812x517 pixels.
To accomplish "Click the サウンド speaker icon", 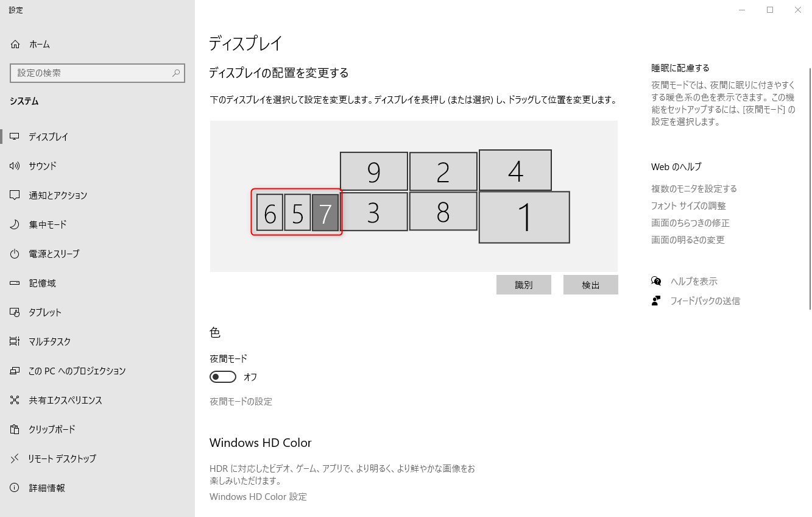I will [15, 166].
